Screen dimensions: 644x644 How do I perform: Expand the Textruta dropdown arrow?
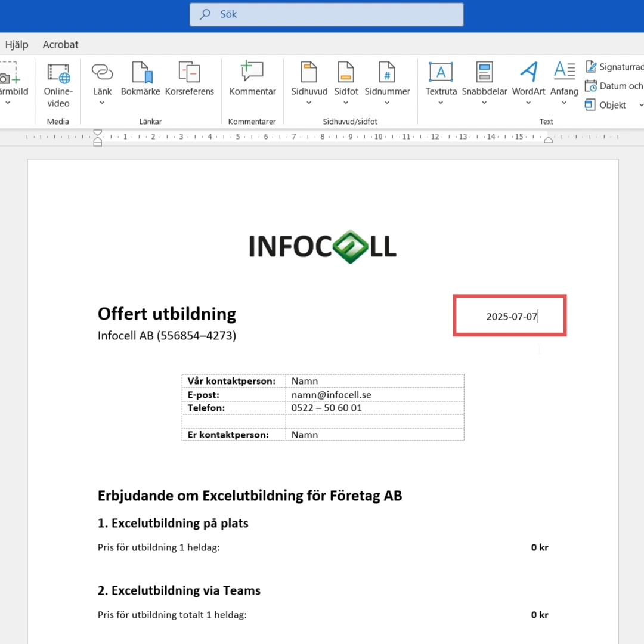click(x=441, y=103)
